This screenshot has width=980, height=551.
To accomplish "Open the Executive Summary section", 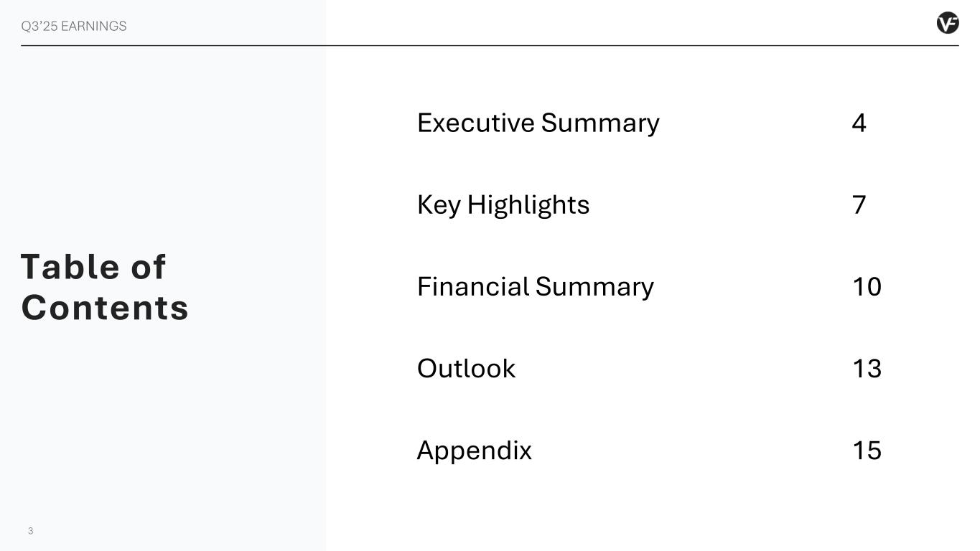I will coord(538,123).
